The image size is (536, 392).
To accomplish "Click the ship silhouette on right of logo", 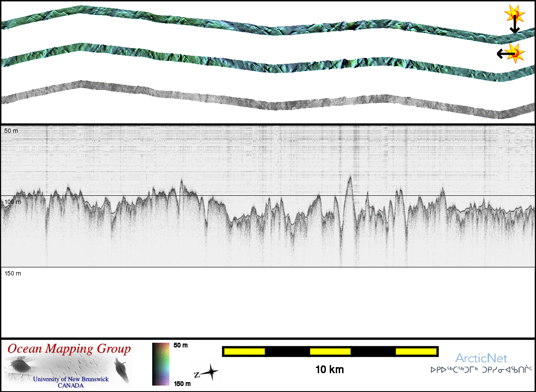I will pos(121,371).
